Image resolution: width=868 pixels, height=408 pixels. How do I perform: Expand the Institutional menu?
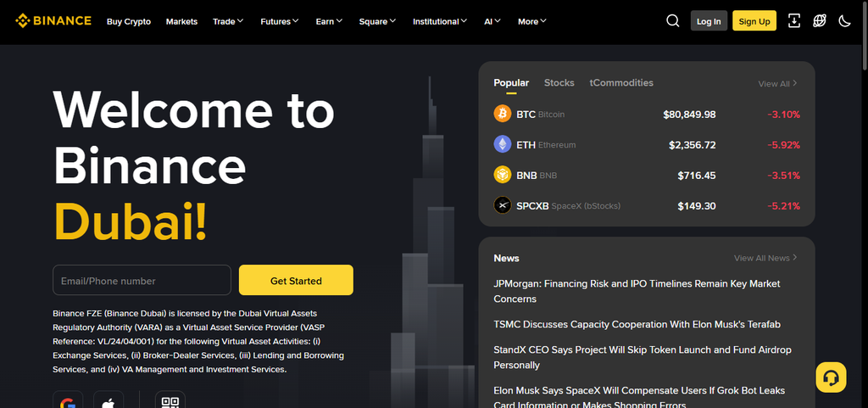pos(440,21)
